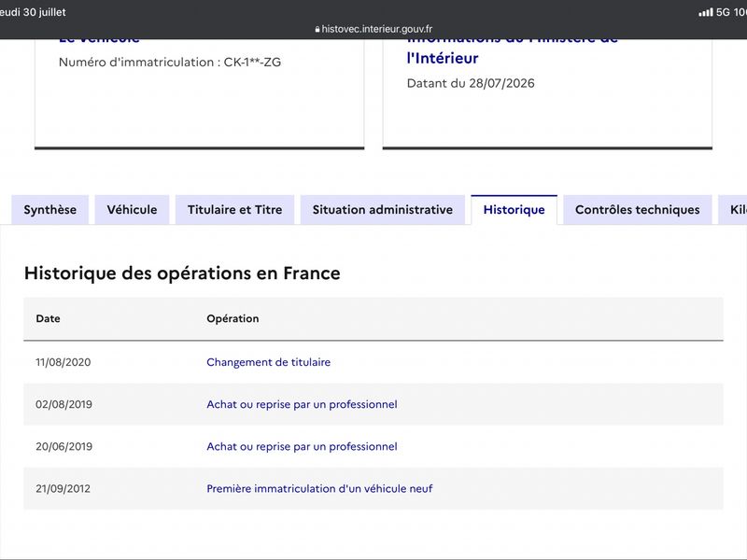Select the Historique tab

click(x=514, y=209)
